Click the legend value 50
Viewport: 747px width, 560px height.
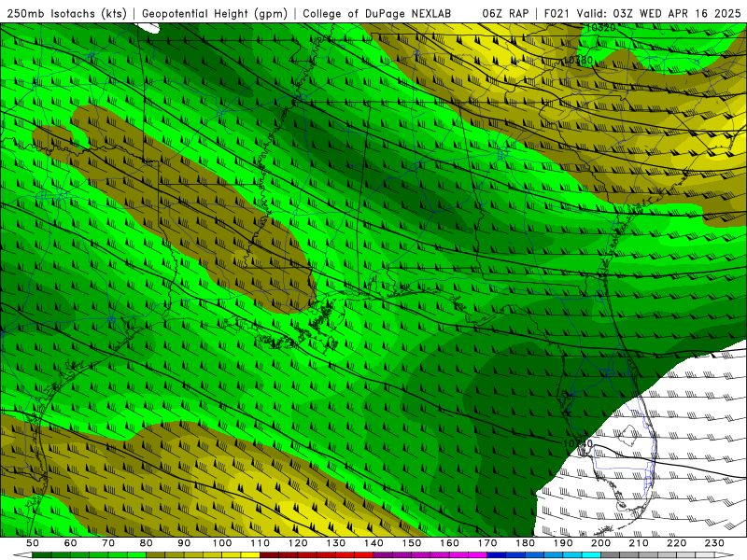[33, 543]
